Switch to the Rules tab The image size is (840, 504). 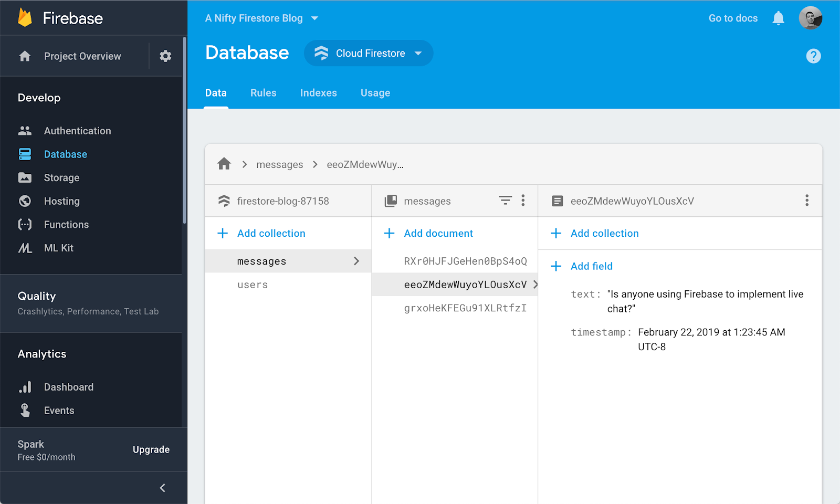(x=263, y=93)
